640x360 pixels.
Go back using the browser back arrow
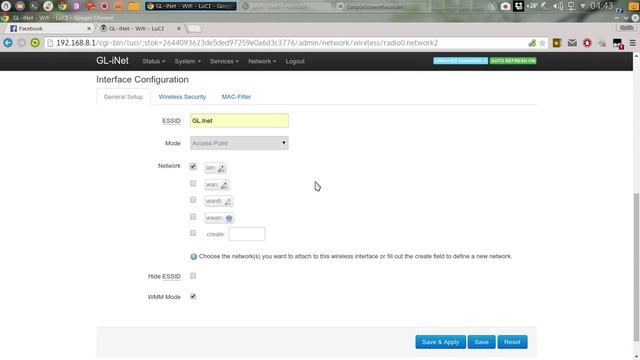[8, 43]
